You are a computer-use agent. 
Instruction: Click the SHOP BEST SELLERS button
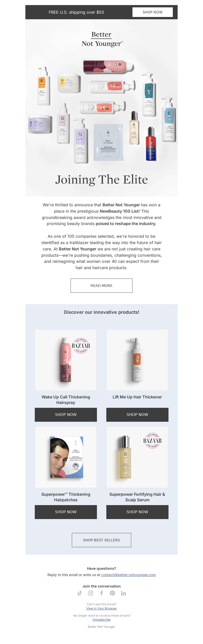101,540
